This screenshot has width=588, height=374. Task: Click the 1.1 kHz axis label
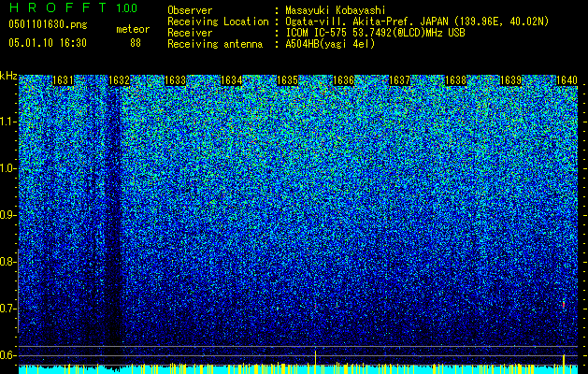pos(8,122)
